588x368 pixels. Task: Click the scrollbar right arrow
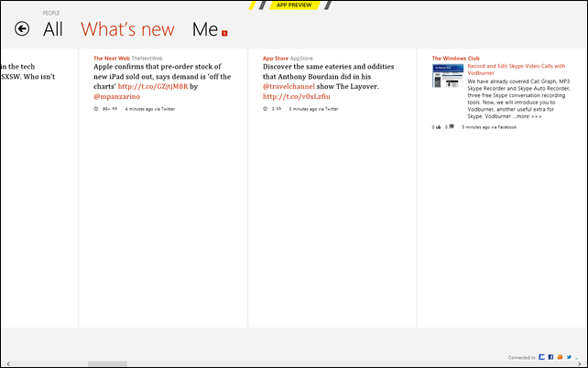click(x=579, y=363)
